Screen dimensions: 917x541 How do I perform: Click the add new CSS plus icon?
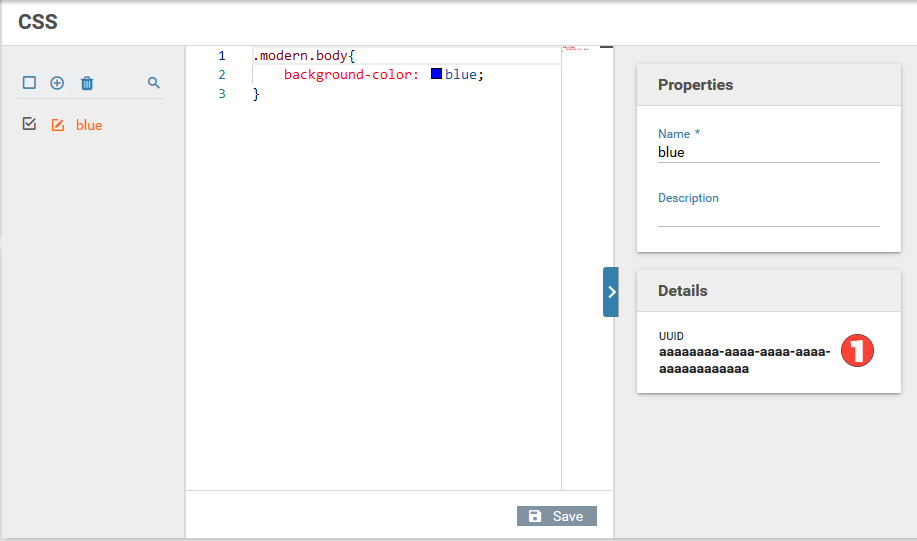tap(57, 83)
